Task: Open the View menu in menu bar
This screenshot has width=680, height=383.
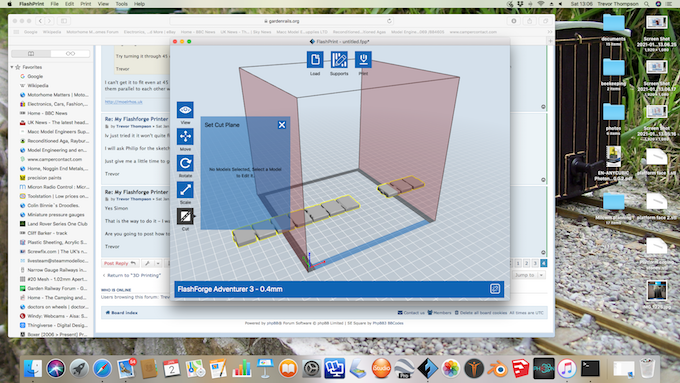Action: pos(103,4)
